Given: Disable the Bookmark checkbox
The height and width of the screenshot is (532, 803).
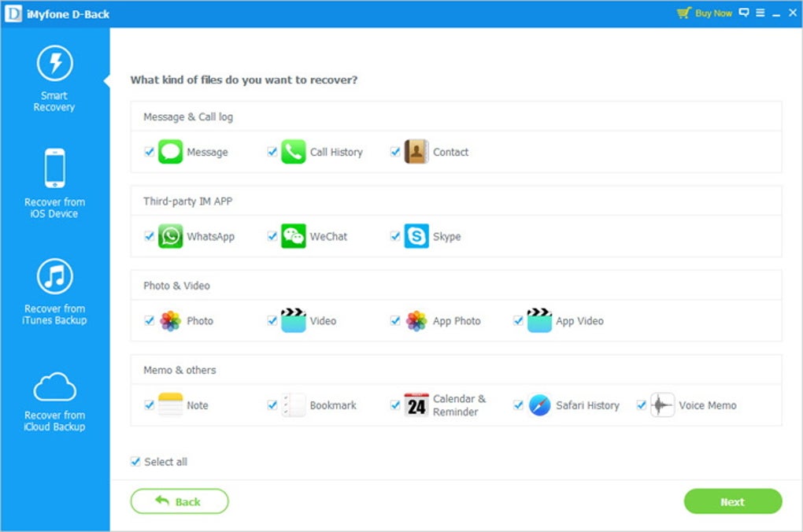Looking at the screenshot, I should (272, 405).
